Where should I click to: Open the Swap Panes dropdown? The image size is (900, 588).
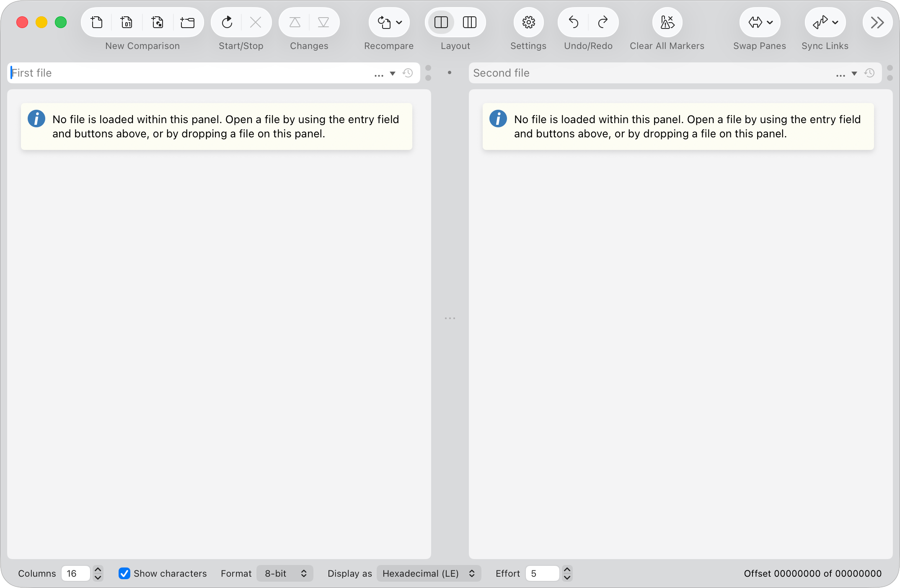pos(760,22)
